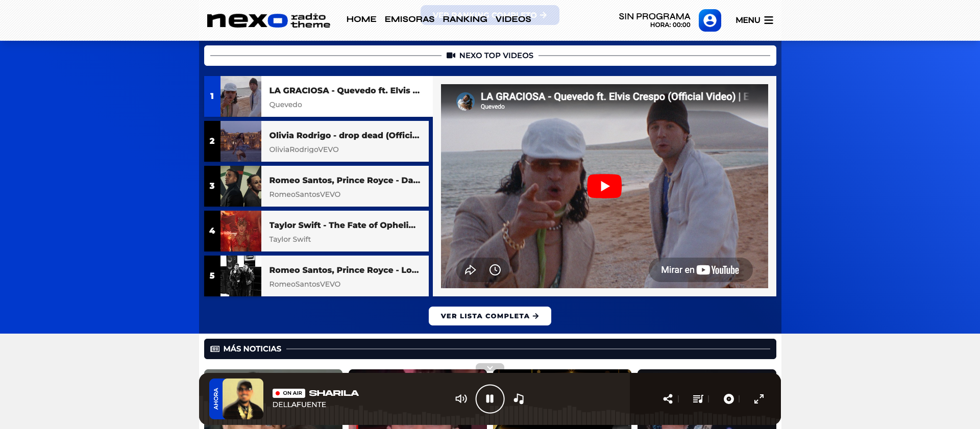Screen dimensions: 980x429
Task: Select the Olivia Rodrigo drop dead video
Action: point(316,141)
